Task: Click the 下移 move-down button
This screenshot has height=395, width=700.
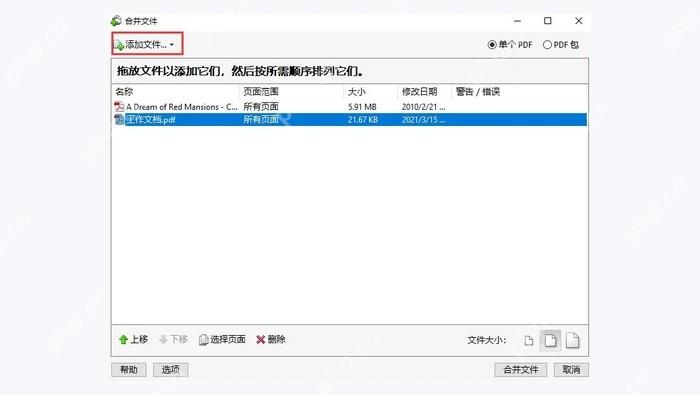Action: (173, 340)
